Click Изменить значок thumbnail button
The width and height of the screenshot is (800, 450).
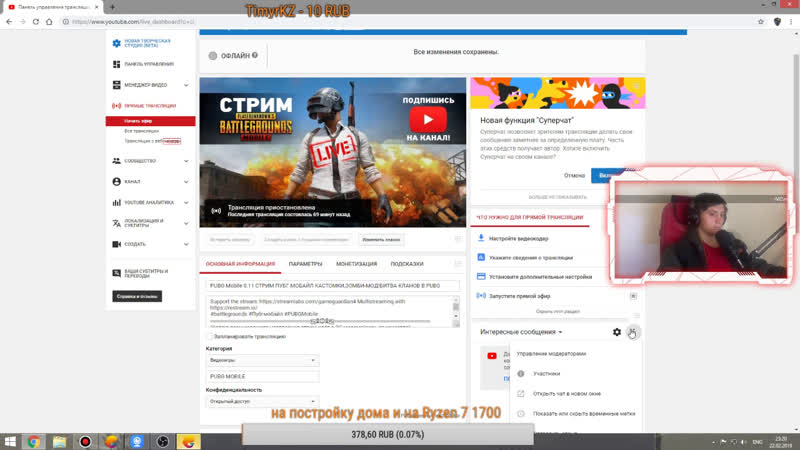[x=381, y=240]
